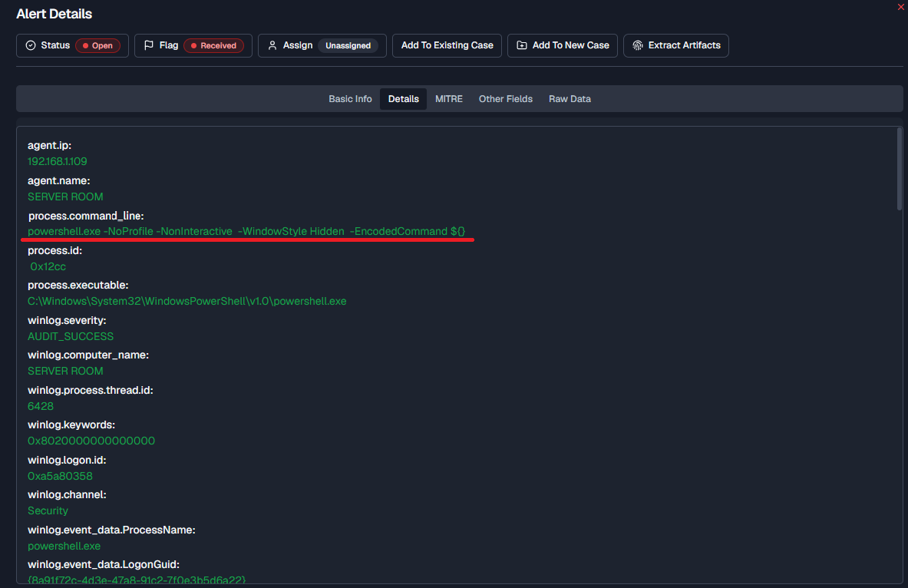Click the underlined powershell command line value

[x=246, y=232]
